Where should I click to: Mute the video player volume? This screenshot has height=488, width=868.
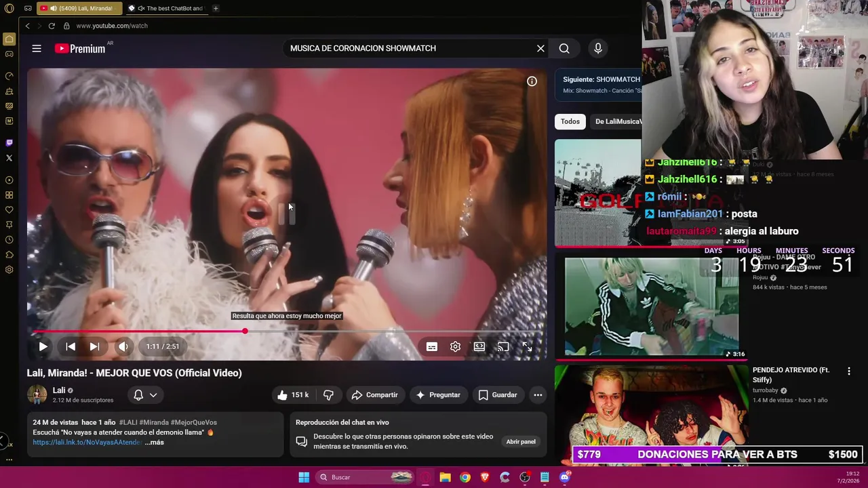tap(123, 346)
